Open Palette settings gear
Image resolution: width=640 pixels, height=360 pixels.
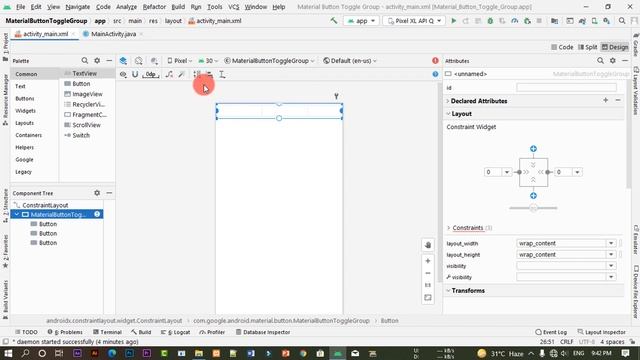pos(97,60)
